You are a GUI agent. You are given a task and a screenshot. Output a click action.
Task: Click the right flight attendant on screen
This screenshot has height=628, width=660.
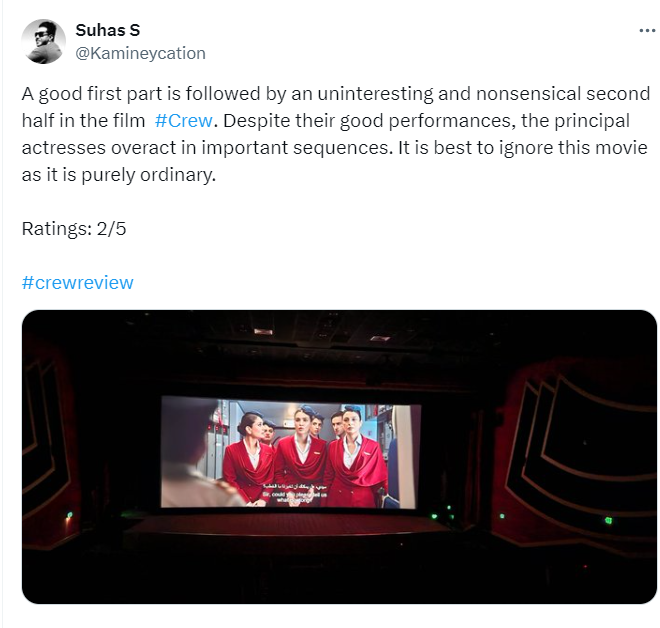pyautogui.click(x=356, y=457)
